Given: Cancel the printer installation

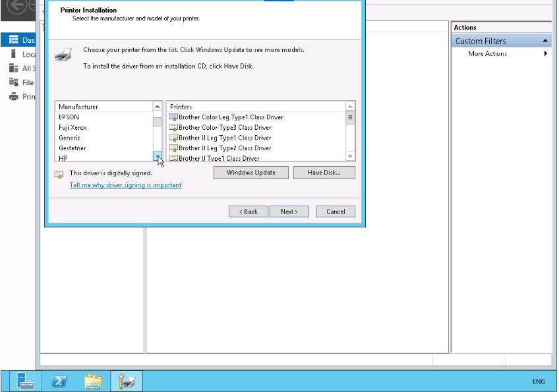Looking at the screenshot, I should pyautogui.click(x=336, y=211).
